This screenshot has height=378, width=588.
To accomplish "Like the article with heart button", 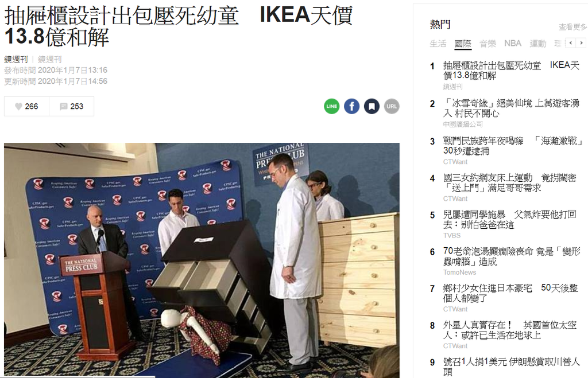I will (26, 106).
